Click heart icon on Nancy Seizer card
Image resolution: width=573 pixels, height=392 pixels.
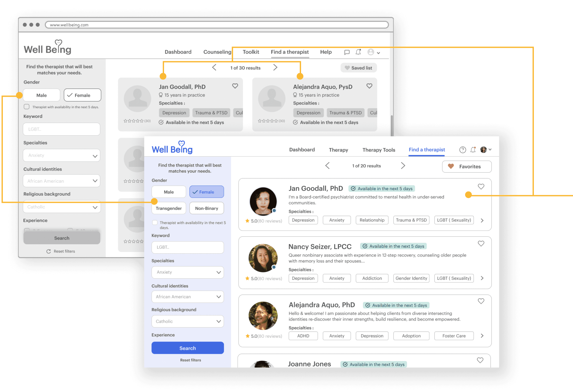[x=481, y=243]
